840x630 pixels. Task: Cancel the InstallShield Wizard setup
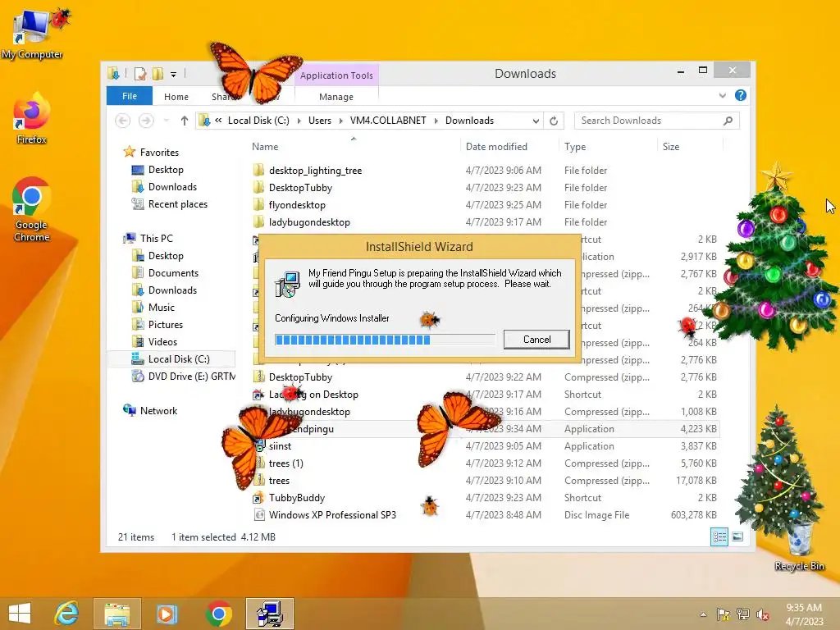click(536, 339)
